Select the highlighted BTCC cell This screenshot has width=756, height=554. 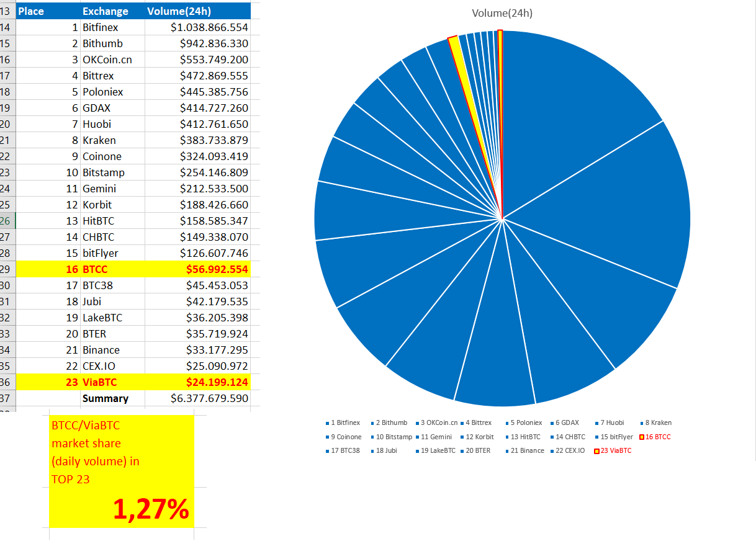click(x=112, y=269)
